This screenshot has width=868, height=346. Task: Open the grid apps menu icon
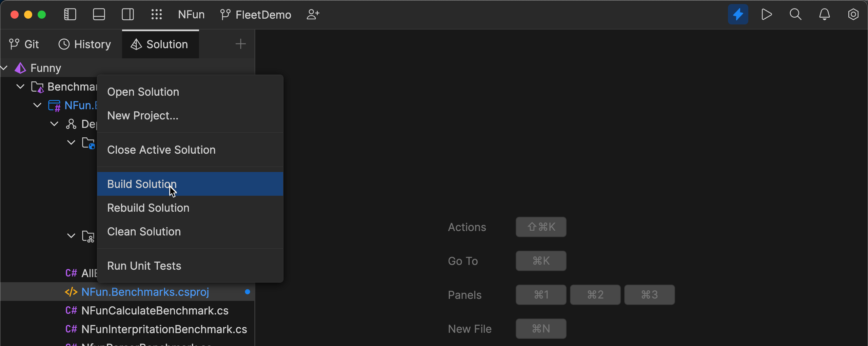click(x=157, y=15)
